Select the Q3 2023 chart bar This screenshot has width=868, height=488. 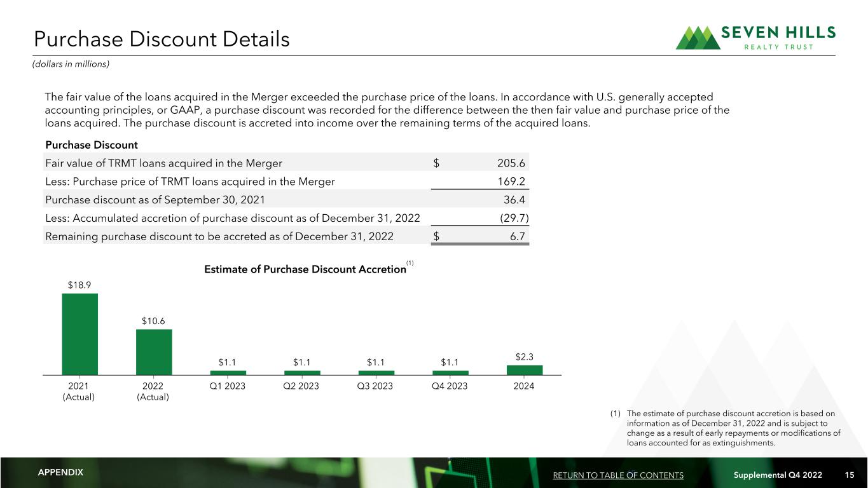376,372
